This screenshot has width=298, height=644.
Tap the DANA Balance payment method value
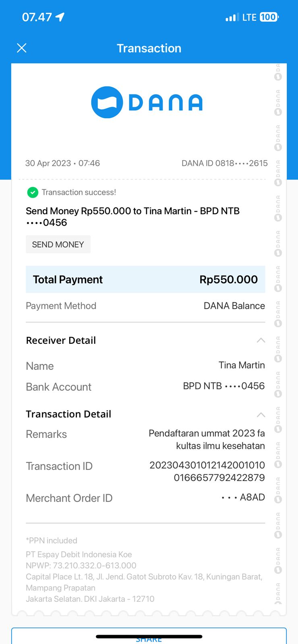[234, 306]
